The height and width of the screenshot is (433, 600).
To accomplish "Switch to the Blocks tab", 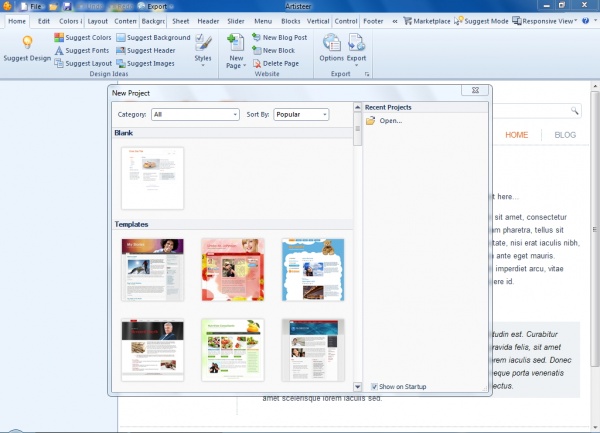I will coord(290,21).
